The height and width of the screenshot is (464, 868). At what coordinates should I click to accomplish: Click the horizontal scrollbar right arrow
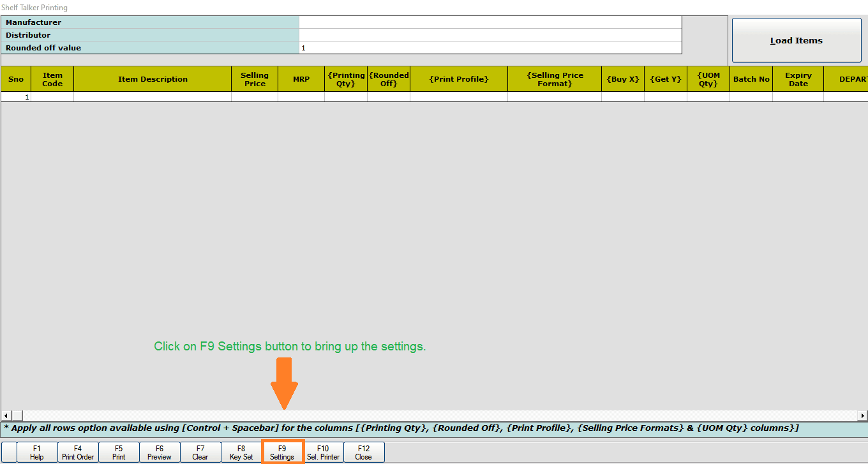[862, 416]
